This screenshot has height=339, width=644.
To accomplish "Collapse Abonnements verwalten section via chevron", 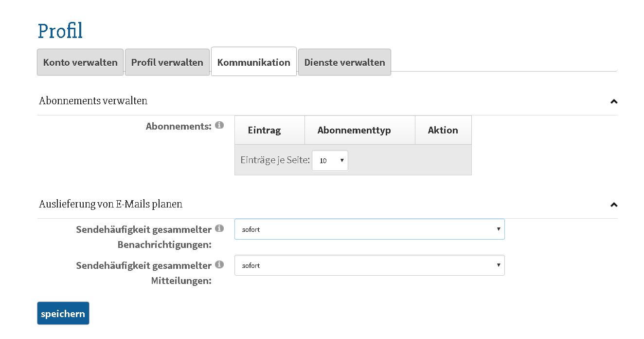I will tap(613, 101).
